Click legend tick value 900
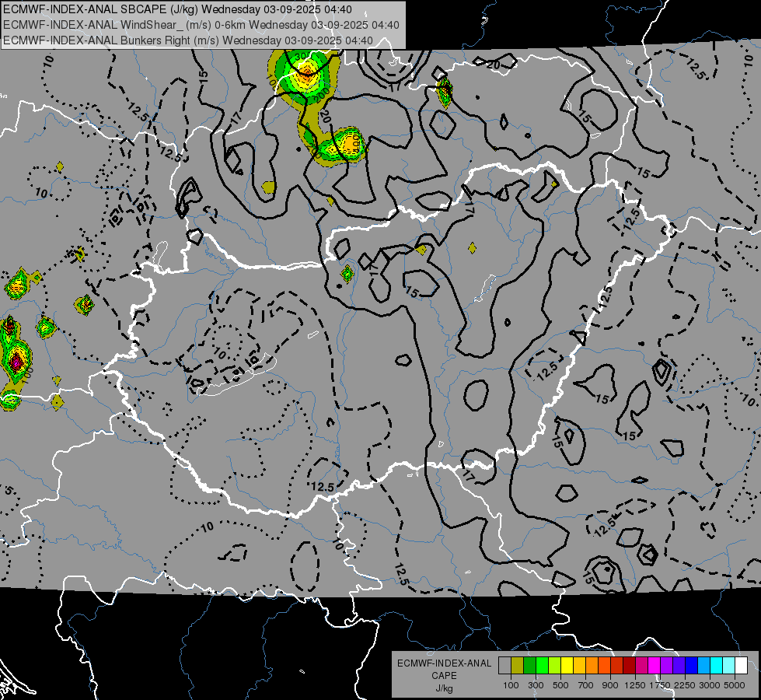This screenshot has height=700, width=761. (x=610, y=685)
